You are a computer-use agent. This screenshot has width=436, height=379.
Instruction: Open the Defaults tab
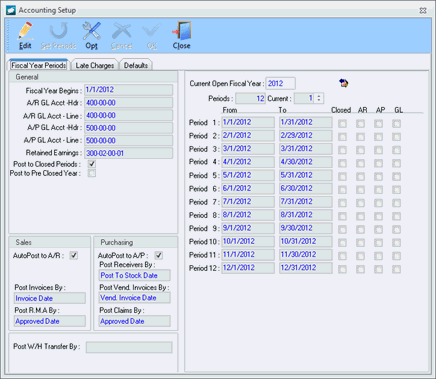(x=136, y=65)
